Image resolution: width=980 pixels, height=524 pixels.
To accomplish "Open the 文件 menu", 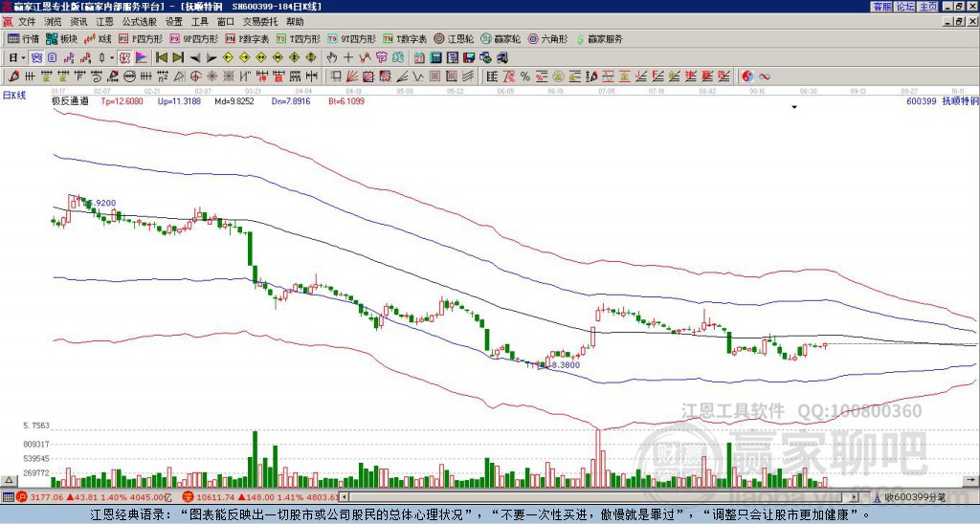I will pyautogui.click(x=27, y=22).
